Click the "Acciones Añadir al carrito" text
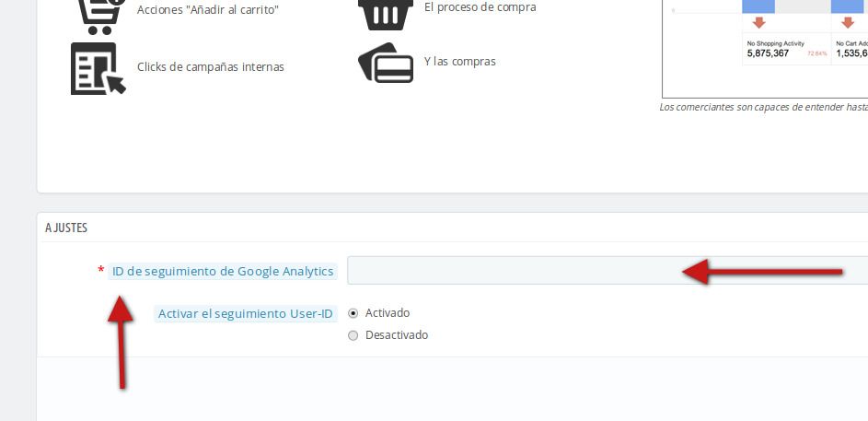The width and height of the screenshot is (868, 421). (x=208, y=10)
